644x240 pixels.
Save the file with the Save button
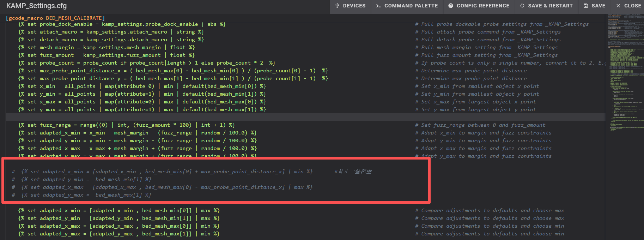(594, 6)
